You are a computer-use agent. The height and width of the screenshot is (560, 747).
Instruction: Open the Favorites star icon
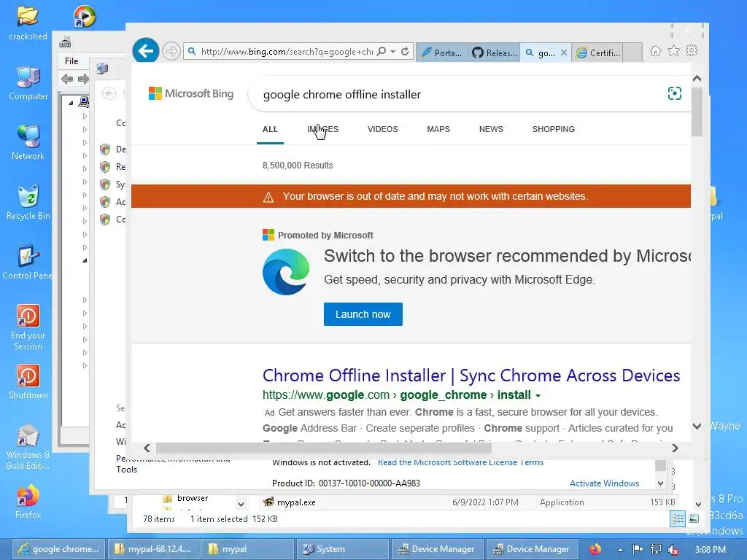(673, 51)
